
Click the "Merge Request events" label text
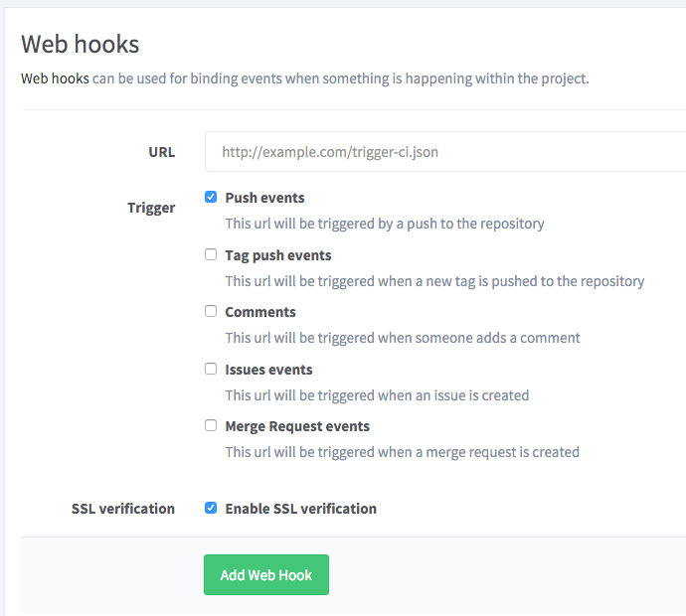[297, 426]
